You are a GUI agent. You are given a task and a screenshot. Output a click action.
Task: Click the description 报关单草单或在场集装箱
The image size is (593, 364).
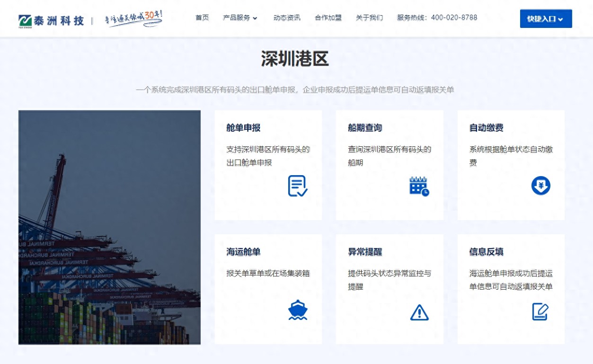point(268,273)
